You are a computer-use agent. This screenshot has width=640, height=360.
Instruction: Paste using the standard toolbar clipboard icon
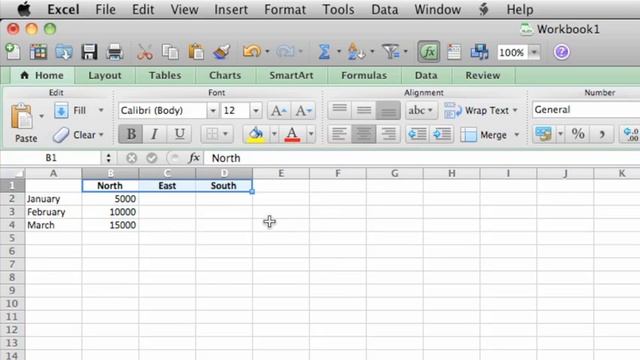196,52
